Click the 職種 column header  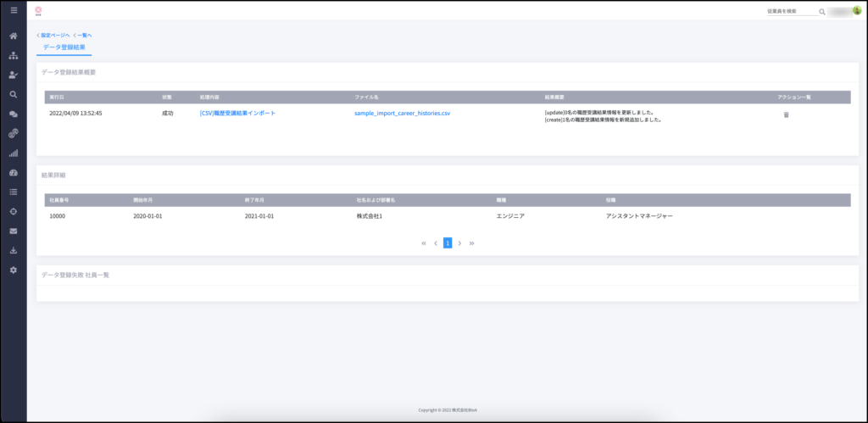502,200
